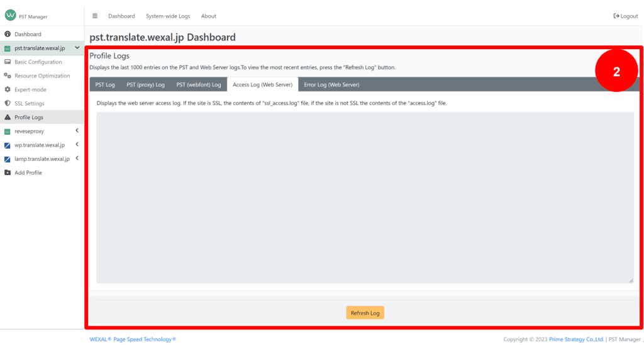Click the Basic Configuration drive icon
Screen dimensions: 644x345
[x=8, y=62]
